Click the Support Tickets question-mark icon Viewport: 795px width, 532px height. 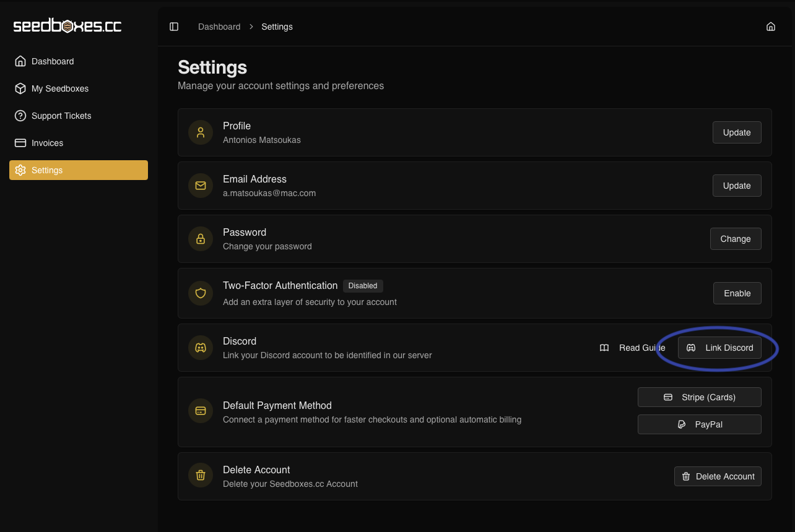point(20,116)
